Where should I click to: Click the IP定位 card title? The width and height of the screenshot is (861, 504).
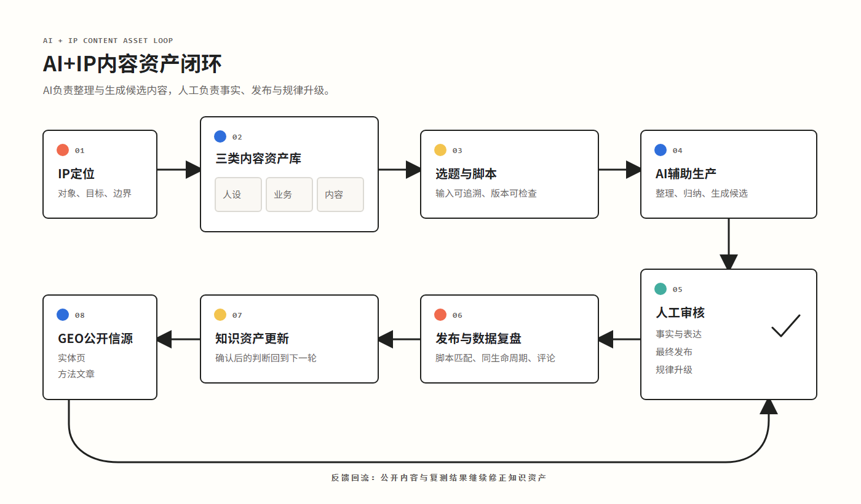coord(76,174)
